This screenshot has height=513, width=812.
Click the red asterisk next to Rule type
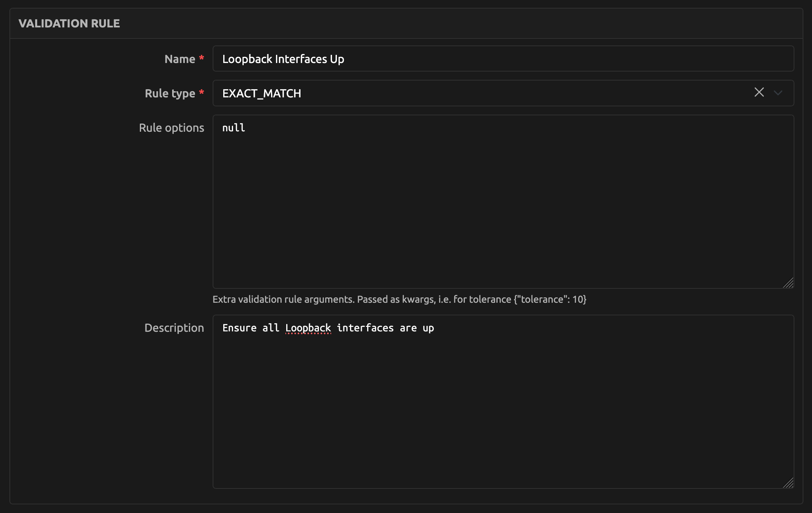click(202, 92)
